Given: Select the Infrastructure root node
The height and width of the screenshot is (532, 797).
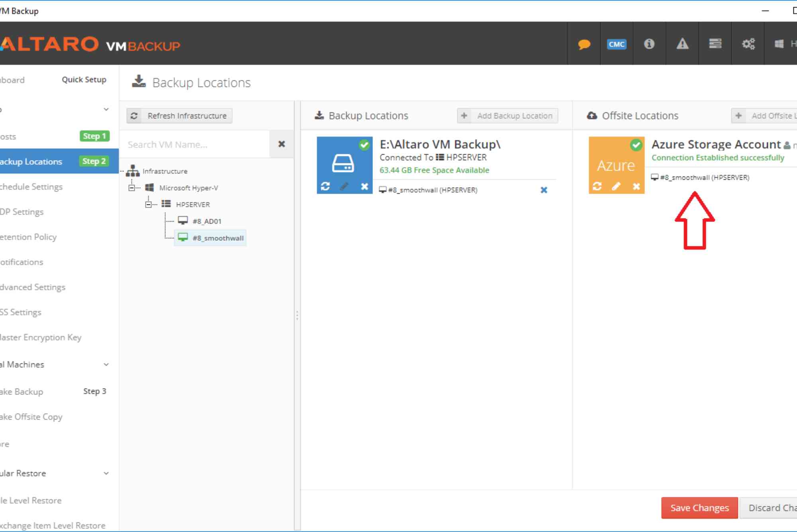Looking at the screenshot, I should 165,171.
